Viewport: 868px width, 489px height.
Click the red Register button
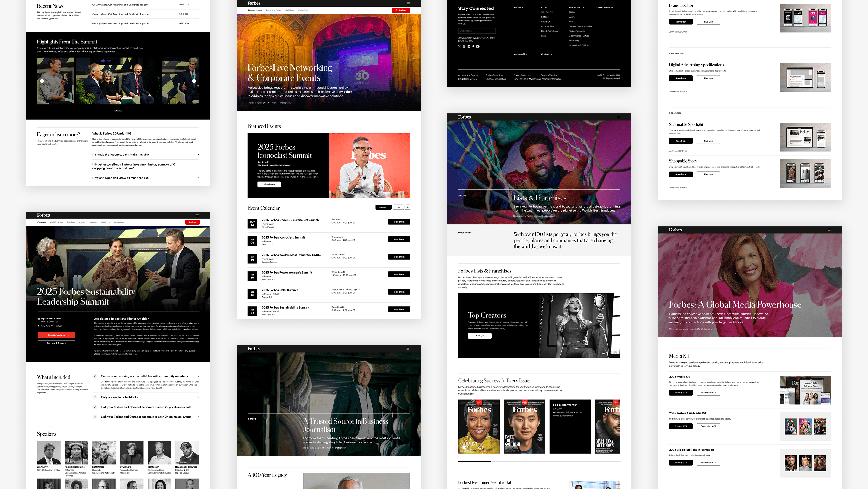[x=192, y=223]
